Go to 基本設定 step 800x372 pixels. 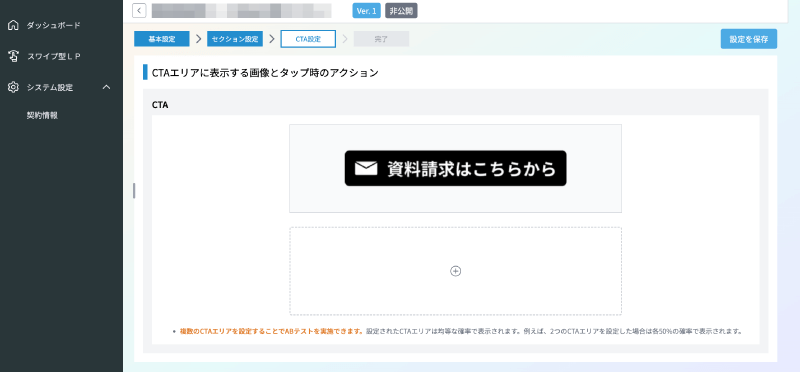(162, 39)
